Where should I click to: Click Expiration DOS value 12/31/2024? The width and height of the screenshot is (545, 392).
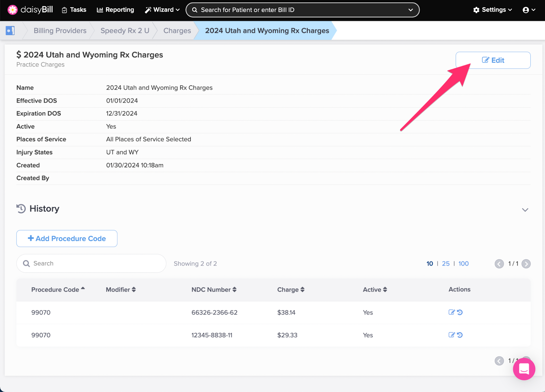click(x=122, y=113)
